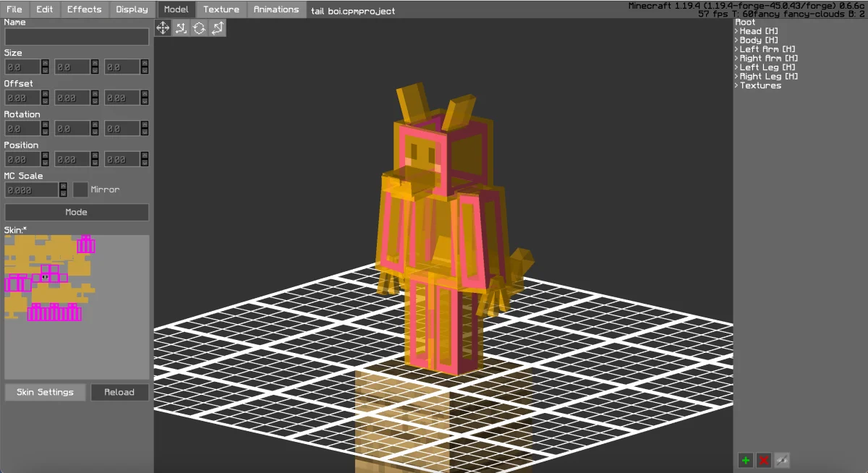The image size is (868, 473).
Task: Click the Minecraft 1.19.4 version info text
Action: click(747, 6)
